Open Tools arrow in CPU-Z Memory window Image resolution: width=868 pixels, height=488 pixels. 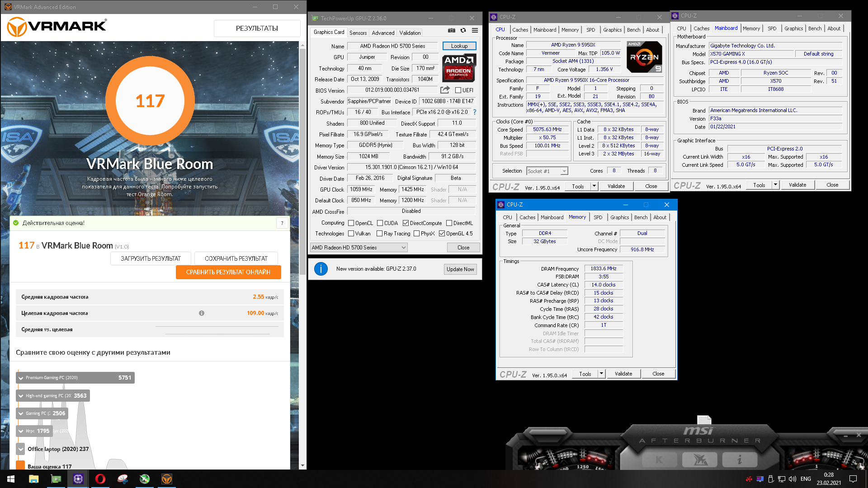(602, 374)
